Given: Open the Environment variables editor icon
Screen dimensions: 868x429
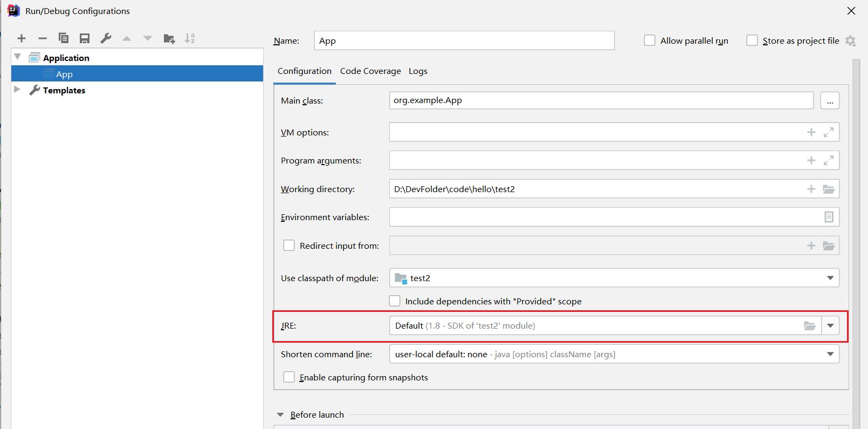Looking at the screenshot, I should (x=829, y=217).
